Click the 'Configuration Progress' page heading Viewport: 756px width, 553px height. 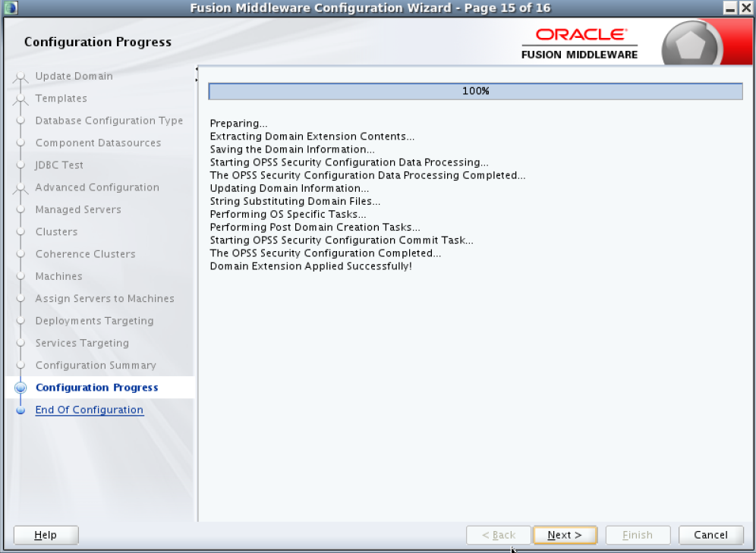[98, 42]
